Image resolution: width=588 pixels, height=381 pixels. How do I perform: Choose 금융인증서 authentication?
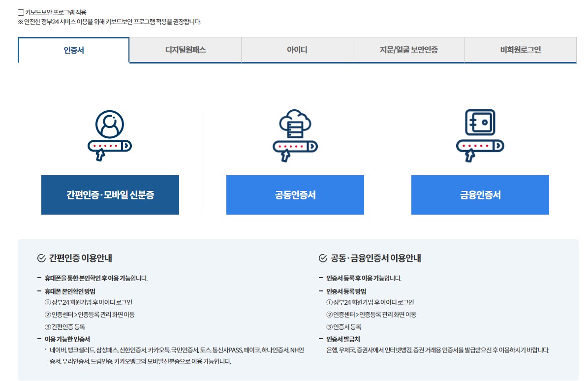tap(480, 195)
